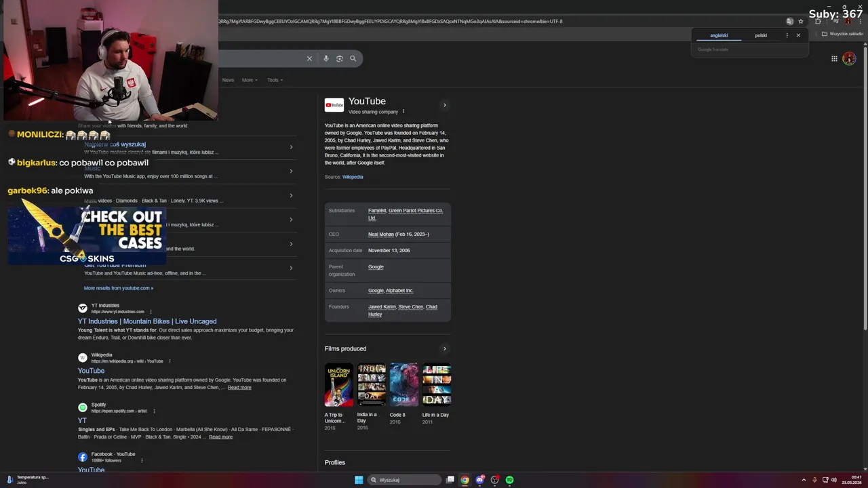Open India in a Day film thumbnail

coord(372,385)
